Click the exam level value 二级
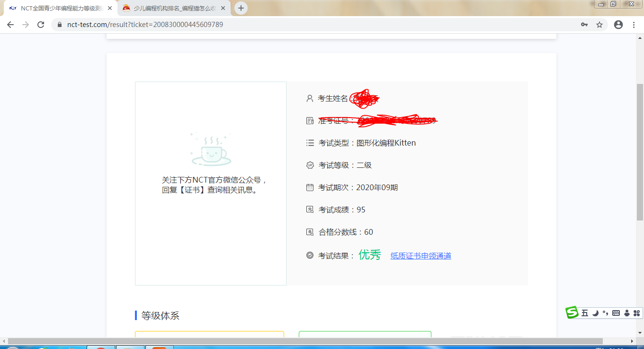The width and height of the screenshot is (644, 349). (364, 165)
